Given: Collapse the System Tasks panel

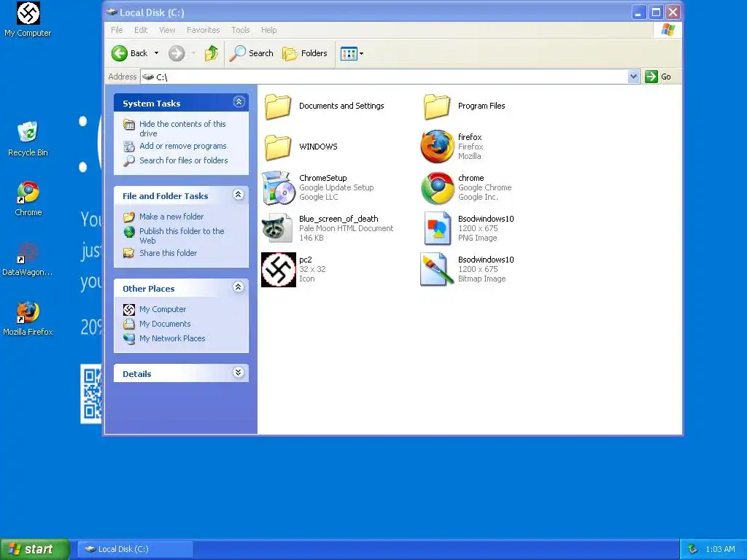Looking at the screenshot, I should click(x=239, y=102).
